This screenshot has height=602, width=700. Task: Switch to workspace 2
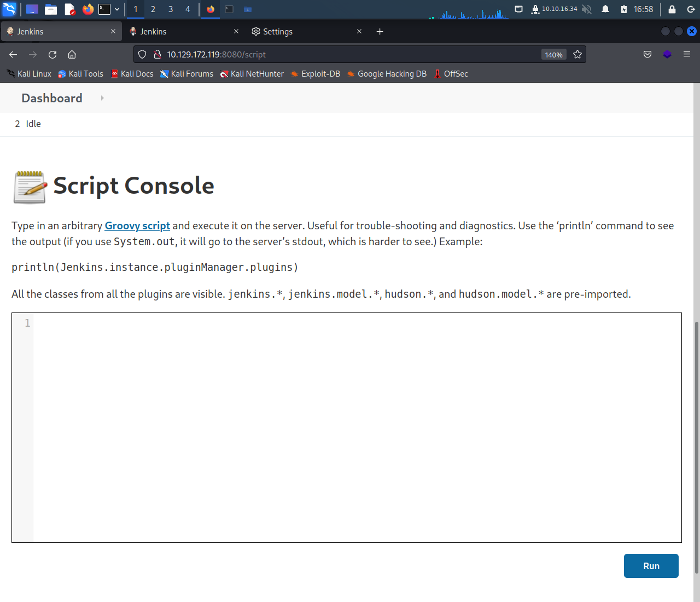pos(153,9)
